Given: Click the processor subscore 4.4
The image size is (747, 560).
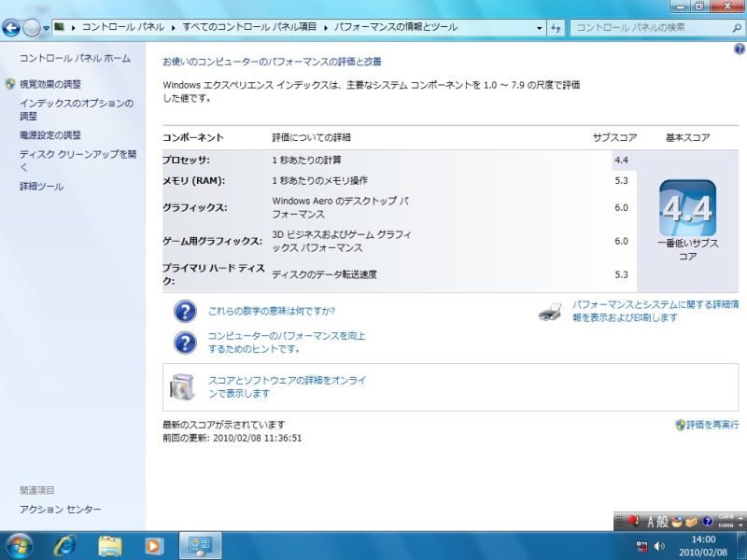Looking at the screenshot, I should (621, 160).
